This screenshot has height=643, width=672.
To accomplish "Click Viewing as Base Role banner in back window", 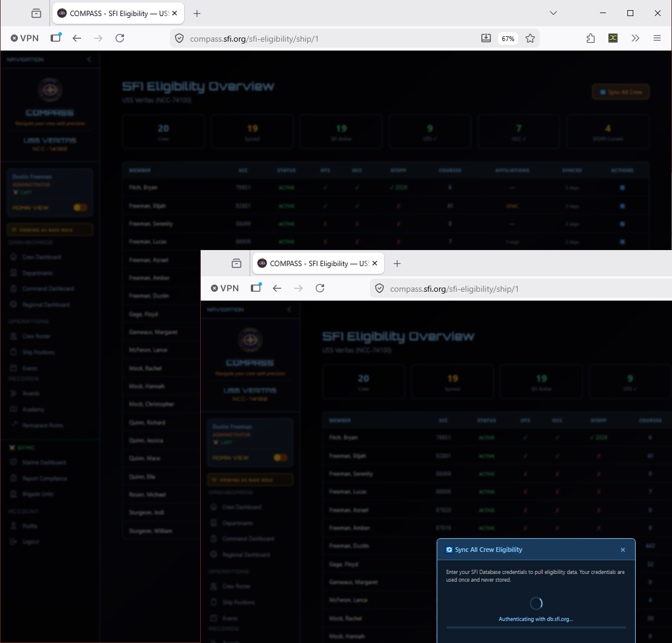I will (x=50, y=230).
